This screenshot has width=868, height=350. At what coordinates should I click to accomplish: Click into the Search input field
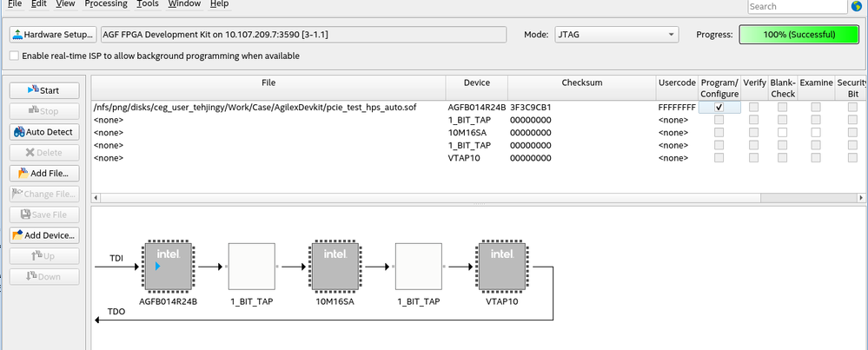coord(795,6)
